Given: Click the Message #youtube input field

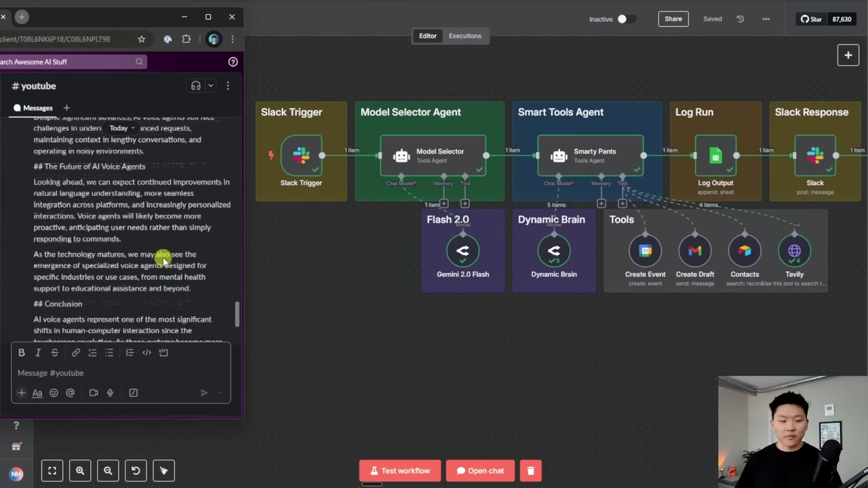Looking at the screenshot, I should point(121,373).
